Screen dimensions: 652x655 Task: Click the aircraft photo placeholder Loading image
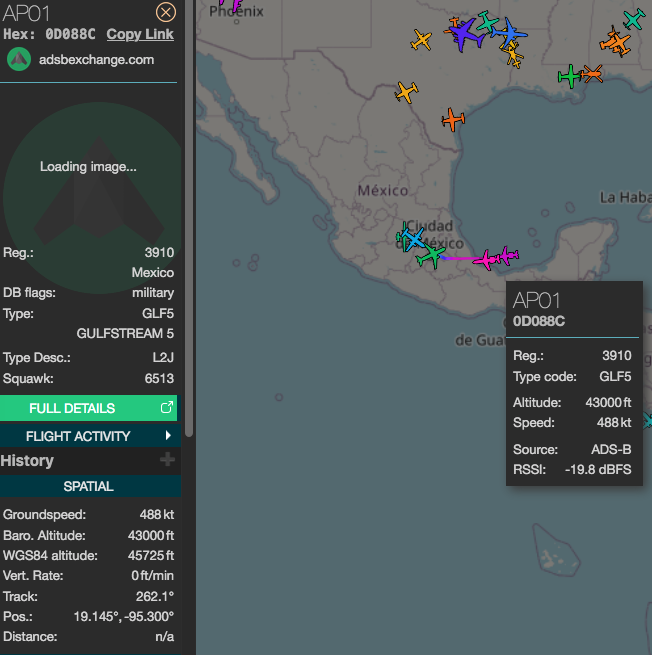(88, 167)
